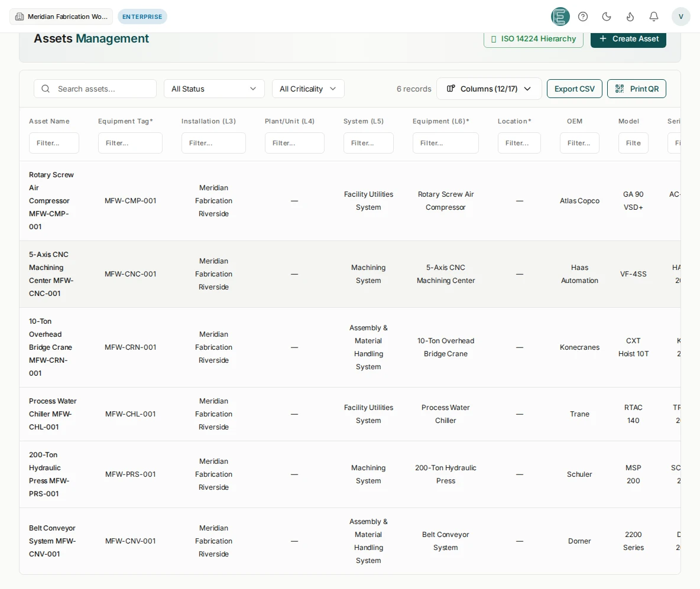This screenshot has width=700, height=589.
Task: Sort by Model column header
Action: click(x=628, y=121)
